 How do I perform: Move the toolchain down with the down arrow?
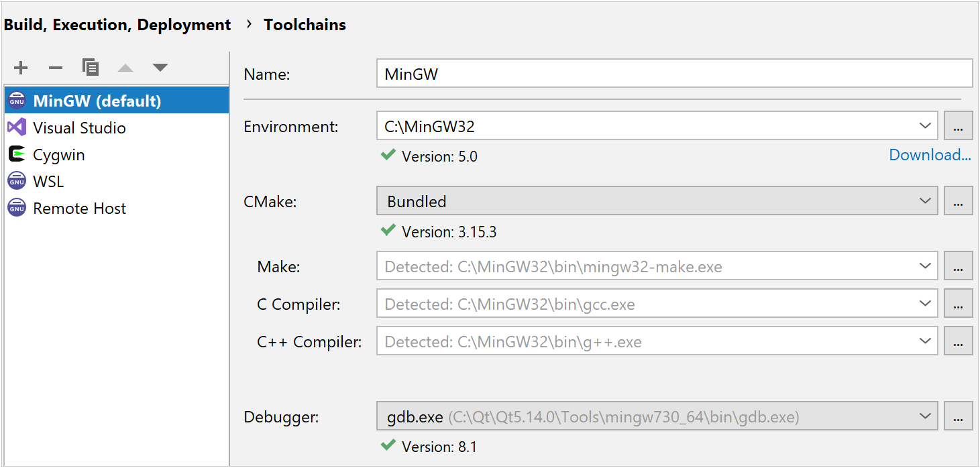159,67
